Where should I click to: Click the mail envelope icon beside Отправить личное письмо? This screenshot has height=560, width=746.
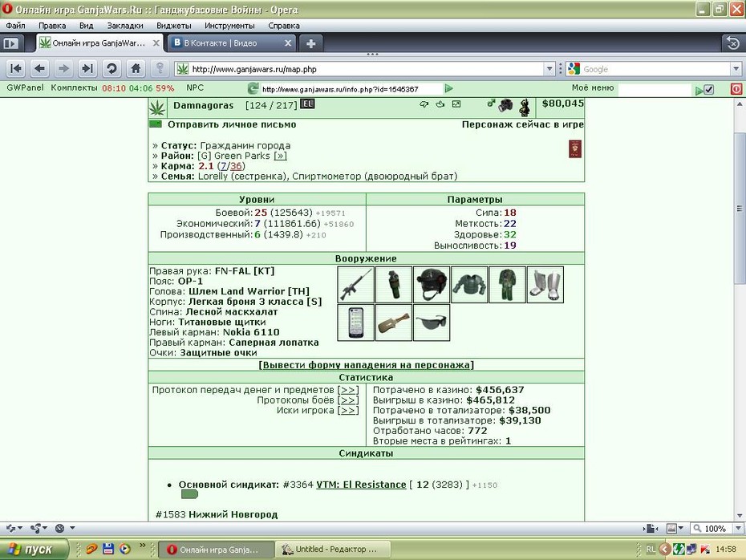156,124
